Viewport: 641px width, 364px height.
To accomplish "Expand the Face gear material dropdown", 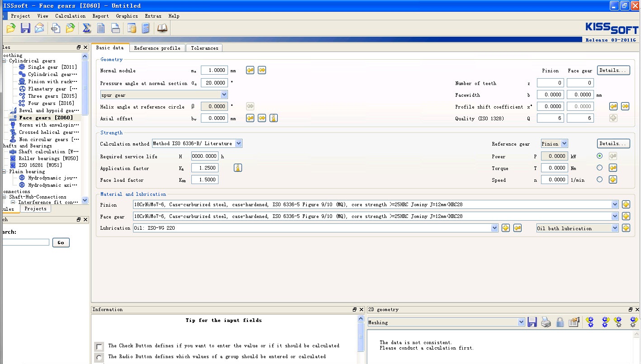I will point(615,216).
